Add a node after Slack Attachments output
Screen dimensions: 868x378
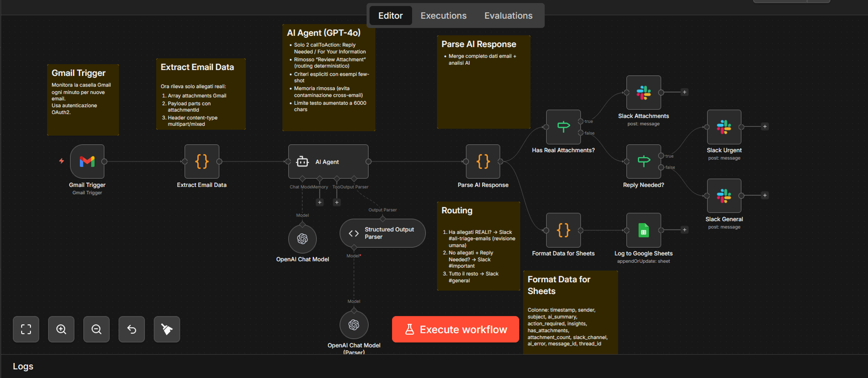684,92
